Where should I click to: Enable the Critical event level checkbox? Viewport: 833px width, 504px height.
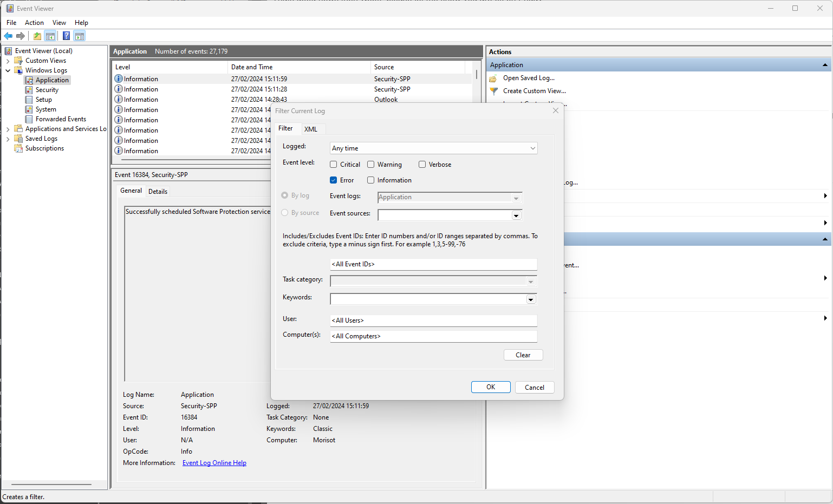point(334,165)
